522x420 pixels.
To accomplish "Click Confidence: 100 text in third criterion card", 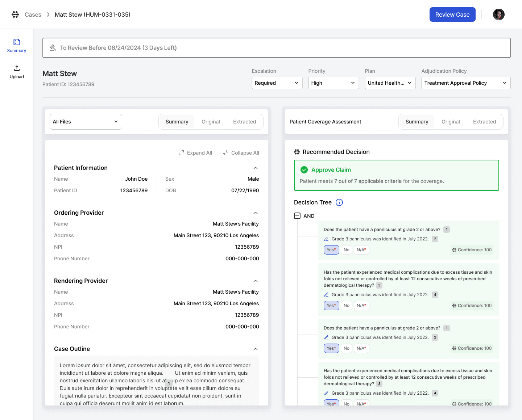I will [x=475, y=348].
